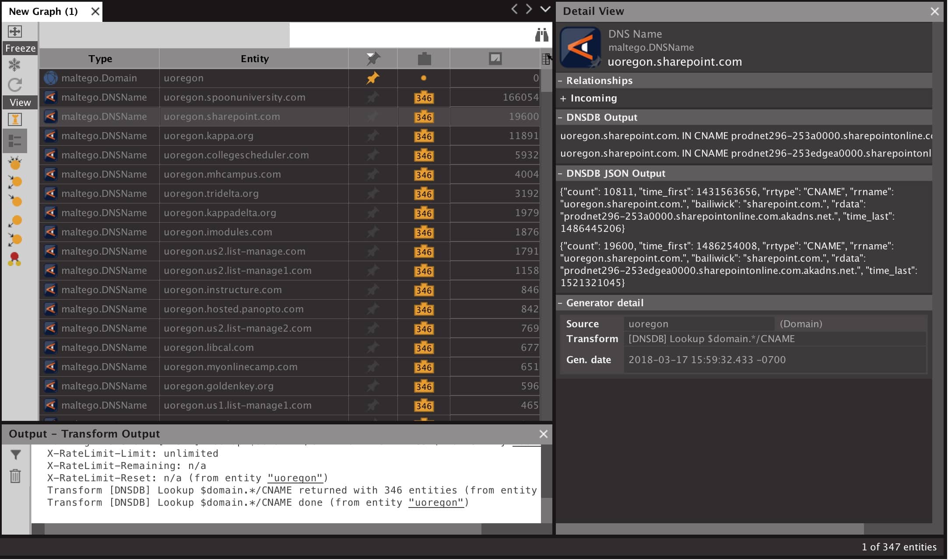This screenshot has width=948, height=560.
Task: Click the refresh view icon
Action: point(15,85)
